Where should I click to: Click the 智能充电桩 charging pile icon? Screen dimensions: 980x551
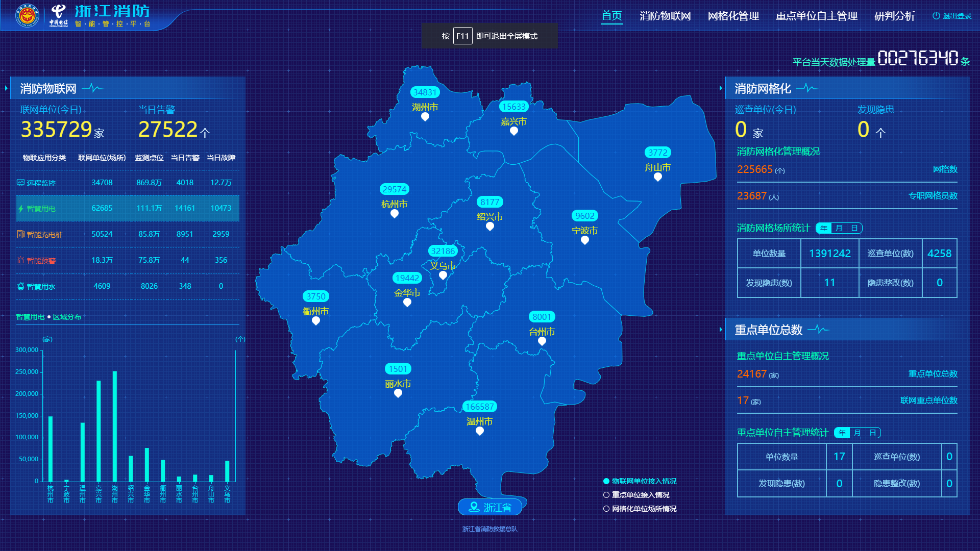pyautogui.click(x=20, y=234)
